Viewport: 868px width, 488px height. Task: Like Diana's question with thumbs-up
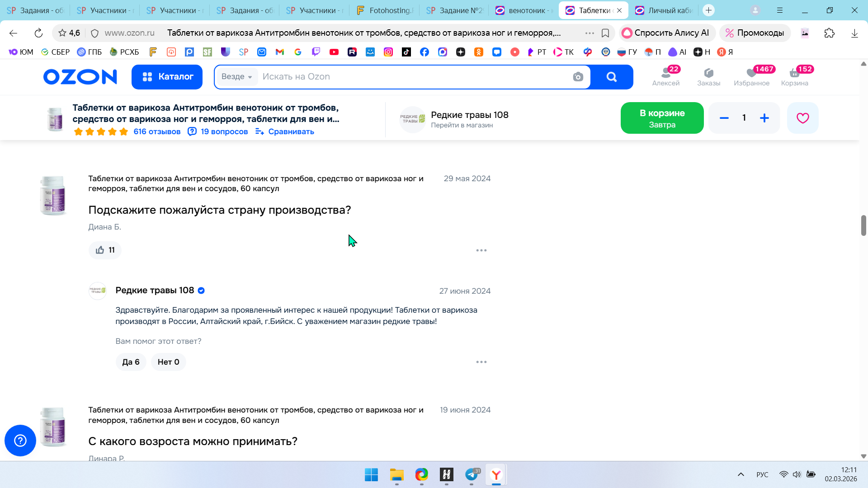pos(105,250)
